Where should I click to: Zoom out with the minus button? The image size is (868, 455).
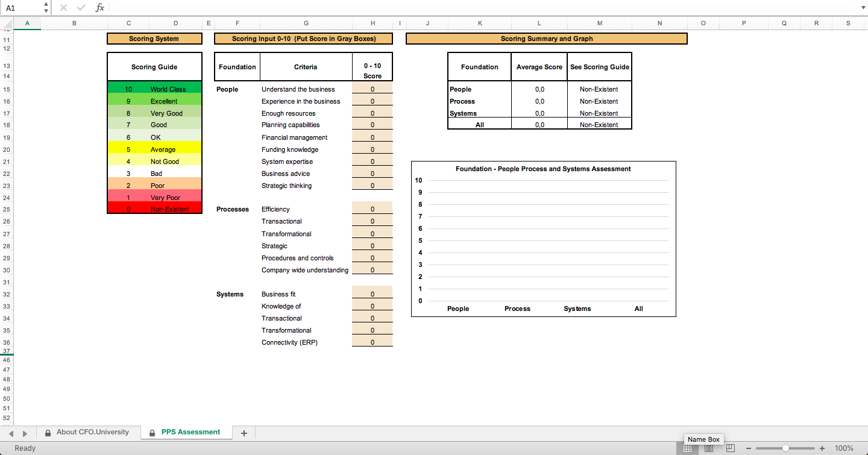(x=749, y=448)
